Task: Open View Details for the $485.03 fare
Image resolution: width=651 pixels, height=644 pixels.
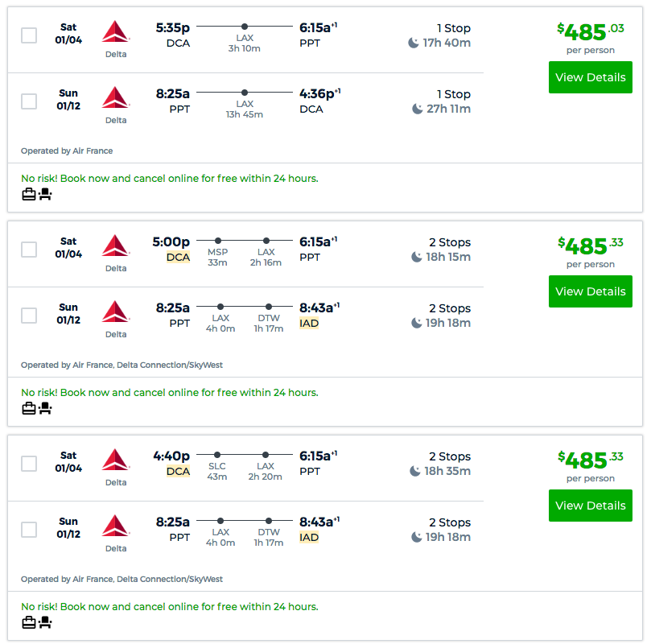Action: 590,77
